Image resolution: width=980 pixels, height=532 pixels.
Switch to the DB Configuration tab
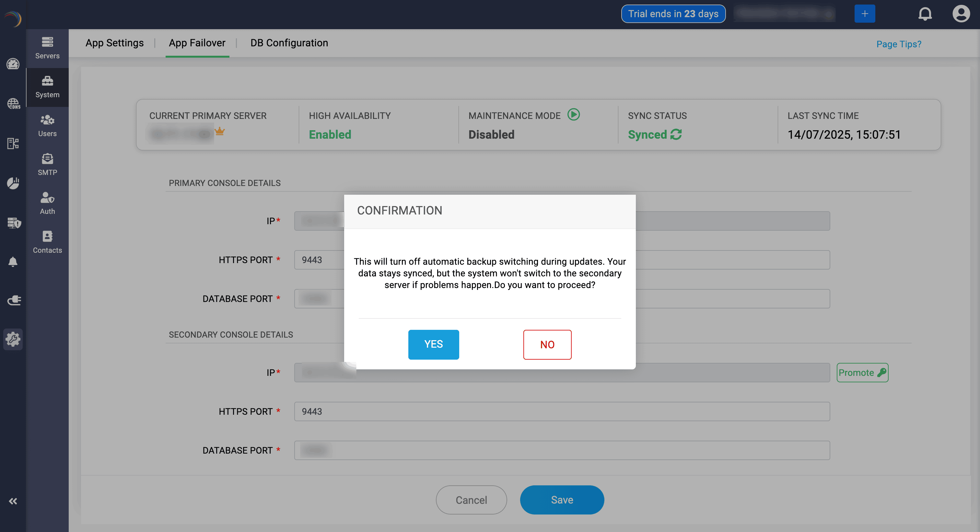[x=289, y=43]
